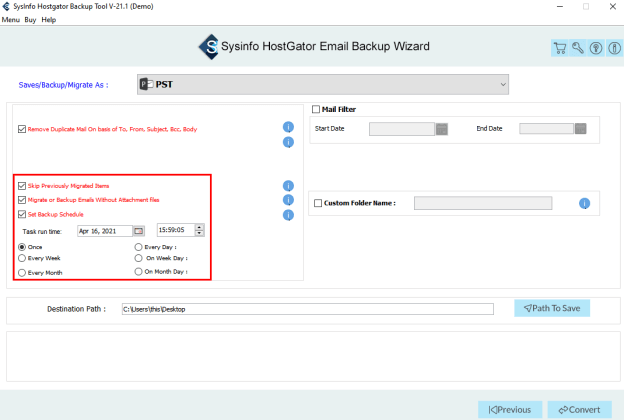Click info icon beside Skip Previously Migrated Items
624x420 pixels.
[x=288, y=186]
